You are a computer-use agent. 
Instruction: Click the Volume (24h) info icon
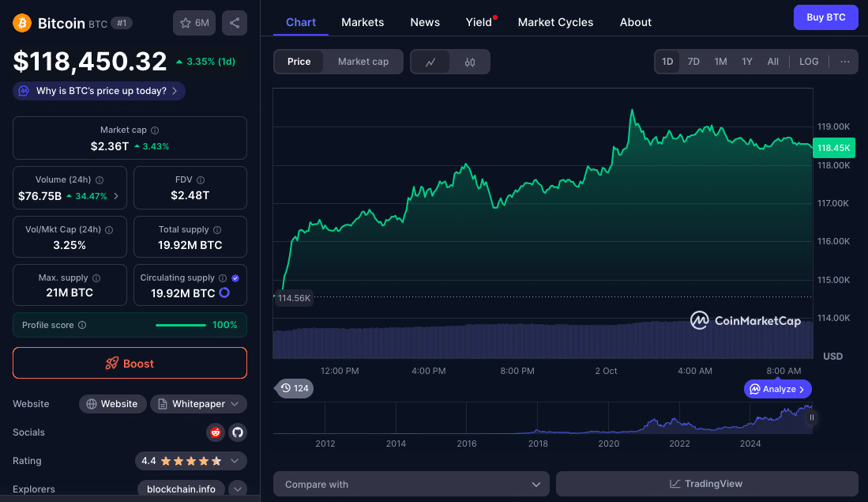[100, 180]
